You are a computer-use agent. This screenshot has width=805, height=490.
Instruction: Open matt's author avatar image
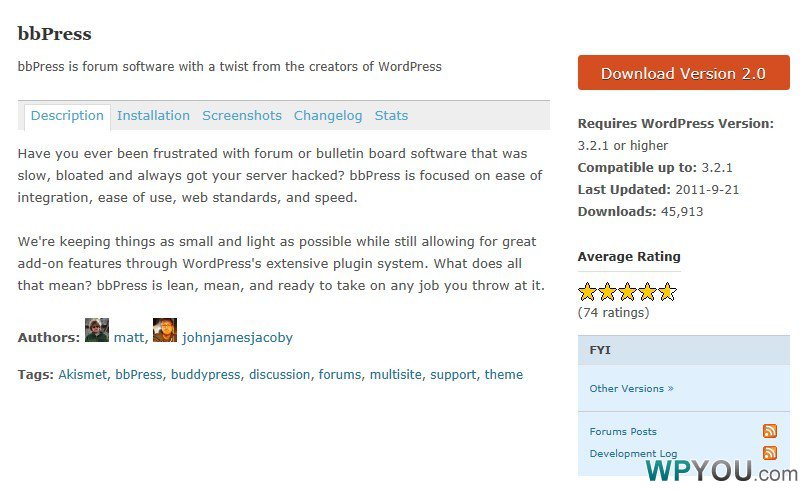coord(97,330)
